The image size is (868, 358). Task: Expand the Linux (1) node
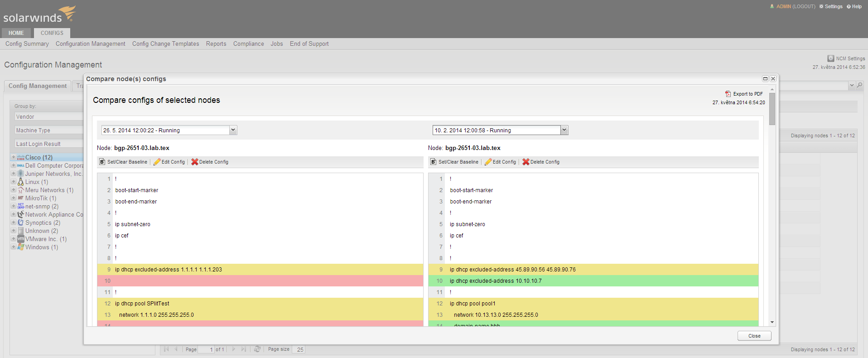pos(14,182)
